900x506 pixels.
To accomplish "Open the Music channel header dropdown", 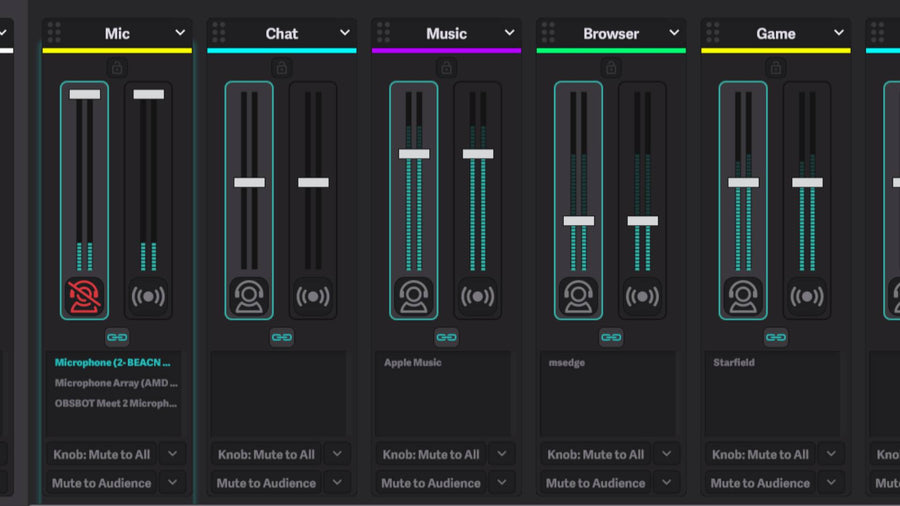I will (x=510, y=33).
